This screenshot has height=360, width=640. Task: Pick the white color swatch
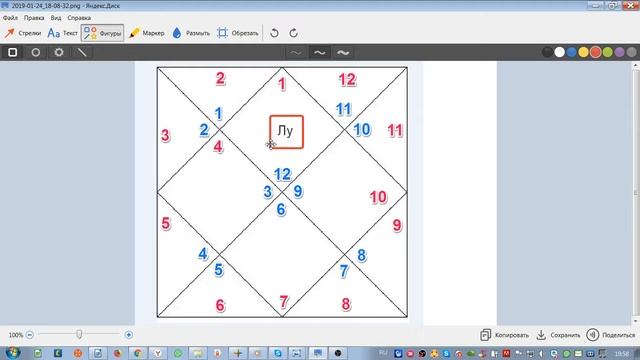(x=560, y=52)
